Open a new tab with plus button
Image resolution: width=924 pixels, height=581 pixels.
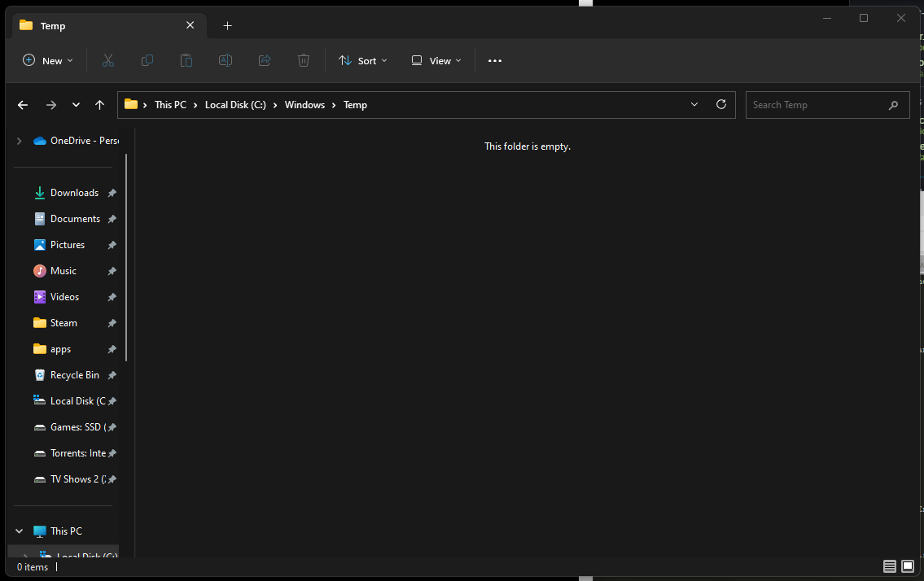(227, 25)
